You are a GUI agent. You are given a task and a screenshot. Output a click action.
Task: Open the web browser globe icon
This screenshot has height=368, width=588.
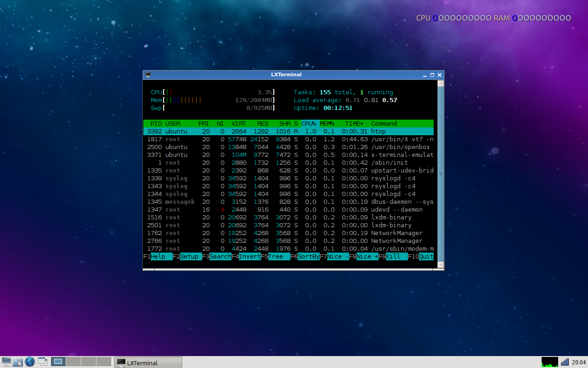coord(30,362)
